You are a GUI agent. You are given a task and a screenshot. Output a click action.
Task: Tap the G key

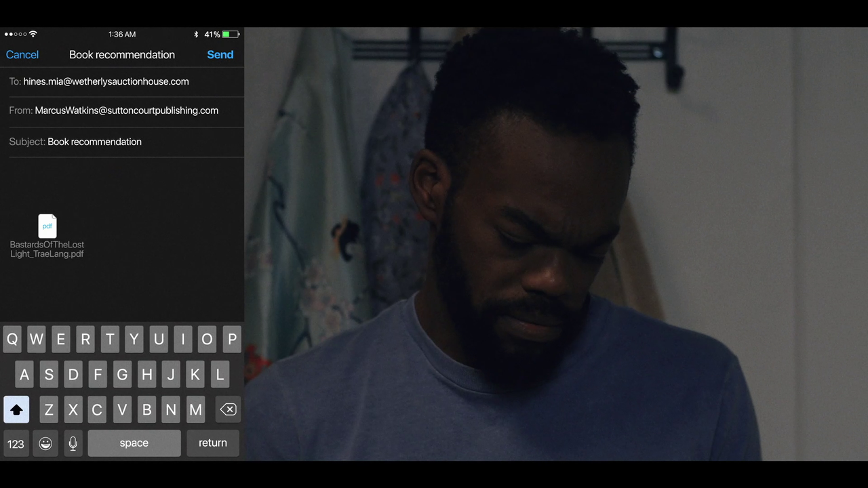click(122, 374)
